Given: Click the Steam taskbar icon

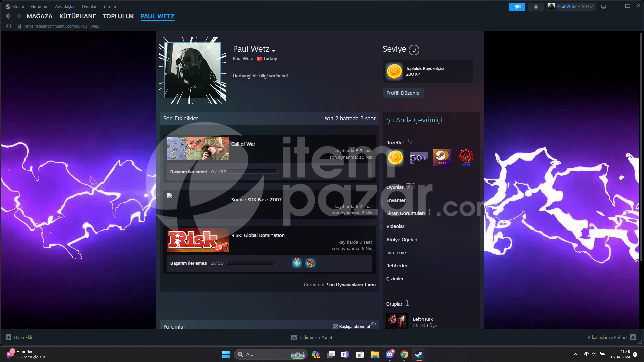Looking at the screenshot, I should (x=419, y=354).
